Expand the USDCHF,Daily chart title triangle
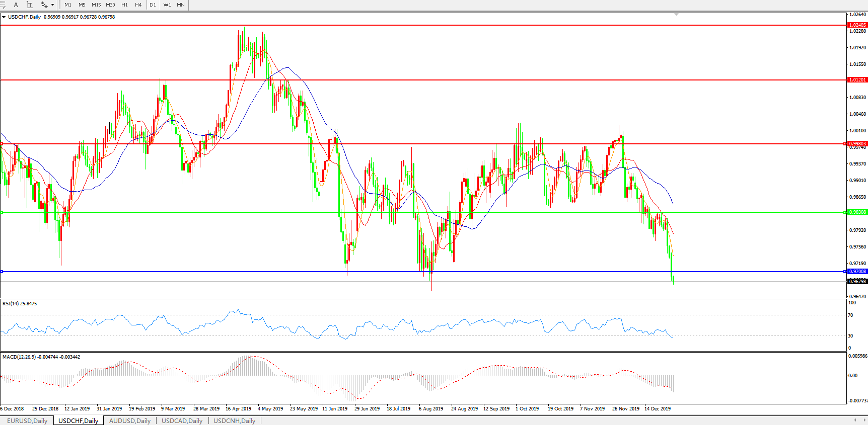The height and width of the screenshot is (425, 868). 4,17
